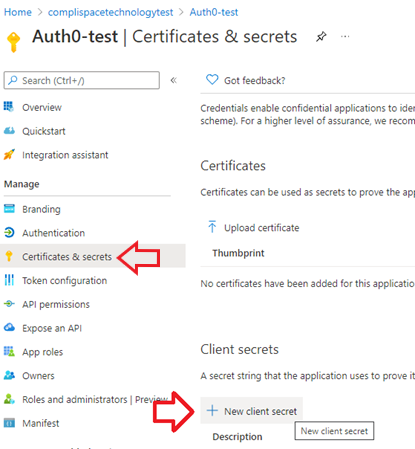This screenshot has width=415, height=449.
Task: Click the plus icon for new client secret
Action: point(212,410)
